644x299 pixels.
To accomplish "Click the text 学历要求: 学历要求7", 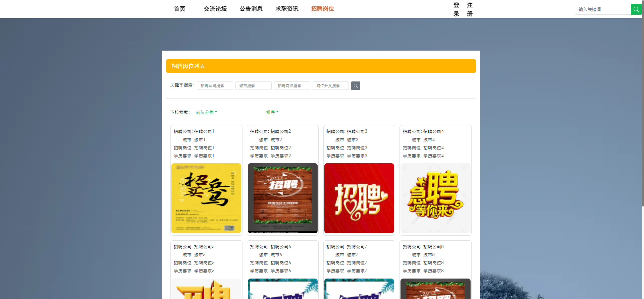I will (347, 271).
